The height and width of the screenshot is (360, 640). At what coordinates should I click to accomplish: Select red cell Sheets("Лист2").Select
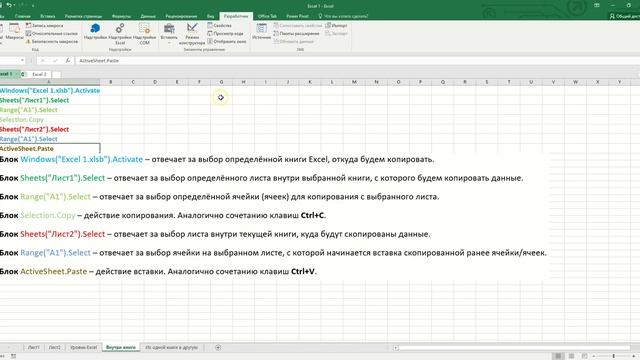pos(50,129)
